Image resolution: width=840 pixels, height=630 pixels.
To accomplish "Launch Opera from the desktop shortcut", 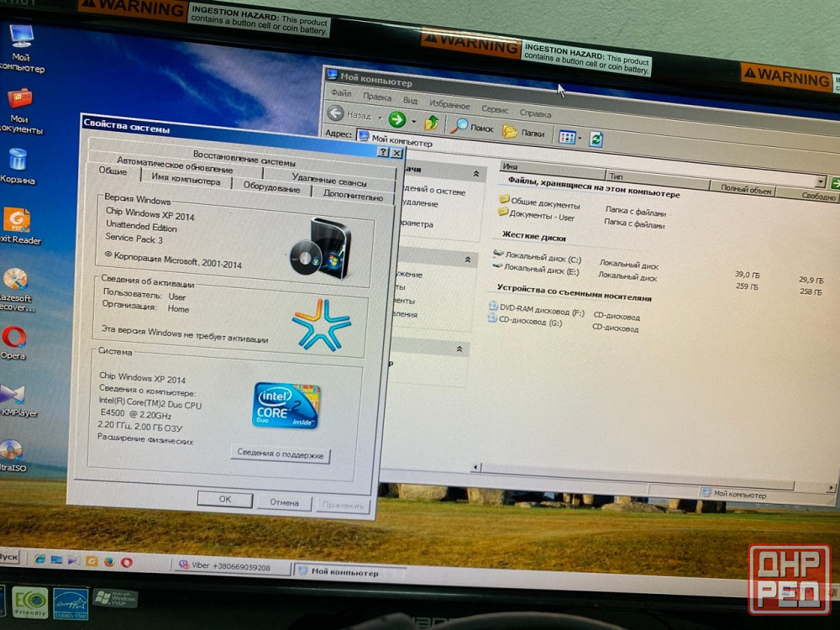I will coord(14,343).
